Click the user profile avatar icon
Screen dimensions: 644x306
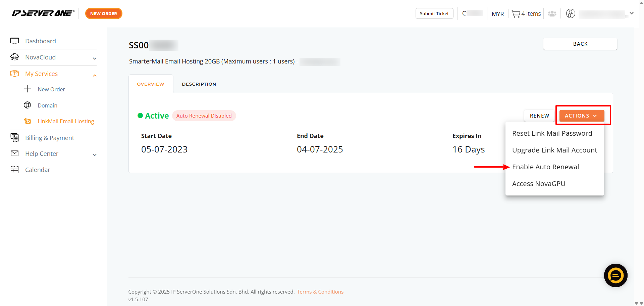[571, 13]
